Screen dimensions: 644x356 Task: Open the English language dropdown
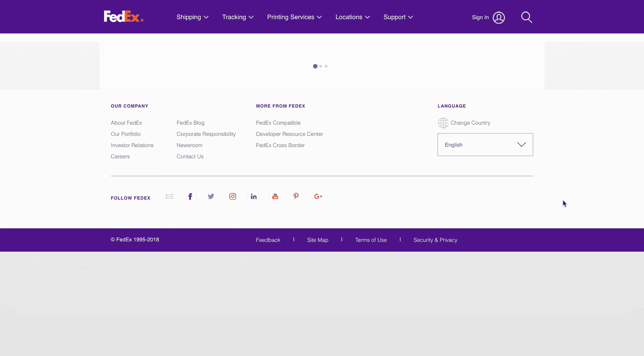(x=485, y=144)
